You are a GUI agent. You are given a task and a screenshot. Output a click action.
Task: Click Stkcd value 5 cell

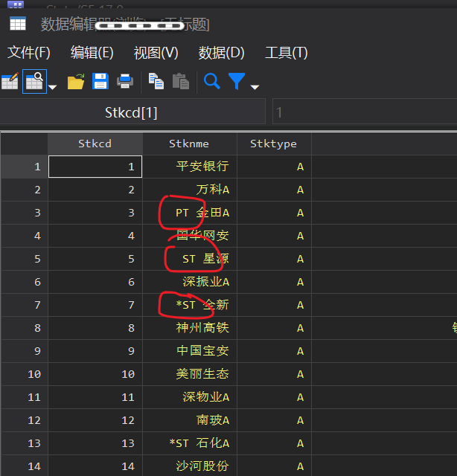(95, 259)
